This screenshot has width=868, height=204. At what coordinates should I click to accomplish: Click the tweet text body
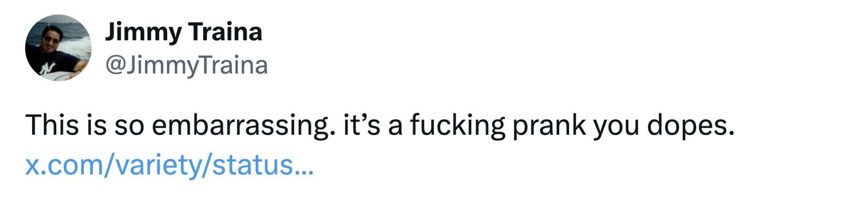(x=379, y=125)
